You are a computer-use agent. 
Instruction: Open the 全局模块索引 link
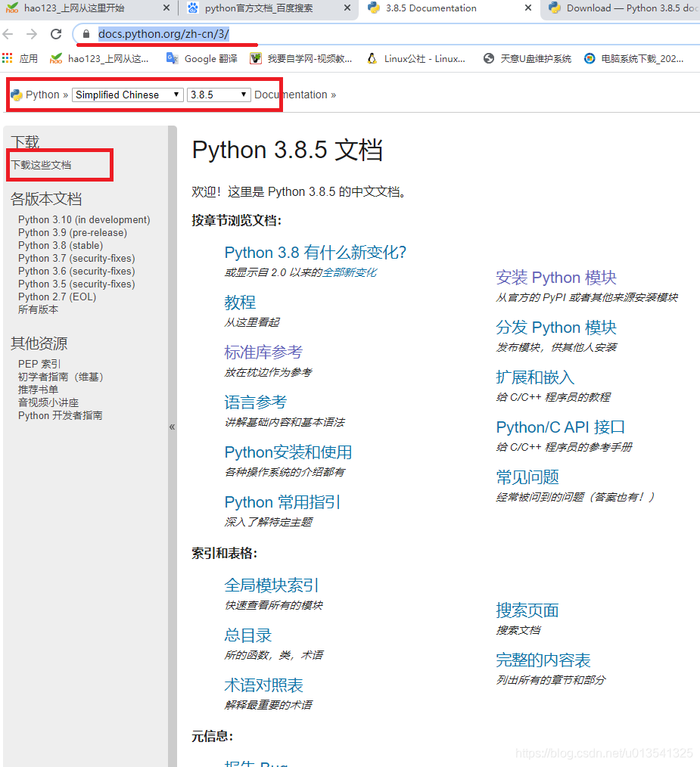coord(271,585)
